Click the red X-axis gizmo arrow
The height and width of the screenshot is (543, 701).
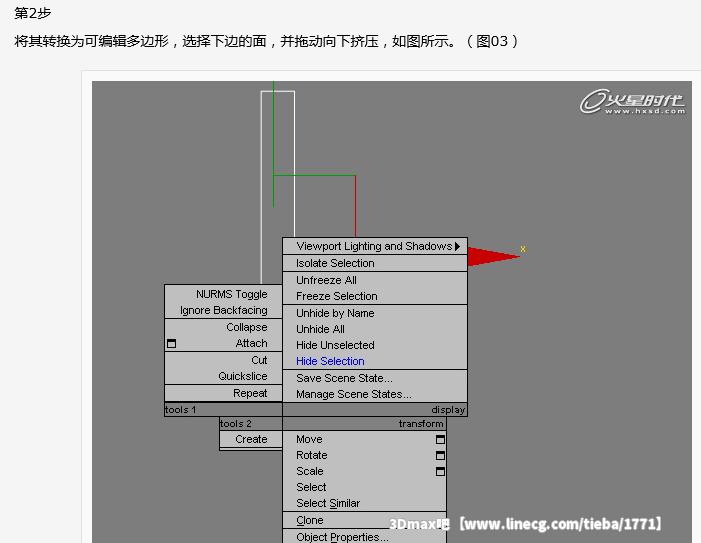click(492, 257)
